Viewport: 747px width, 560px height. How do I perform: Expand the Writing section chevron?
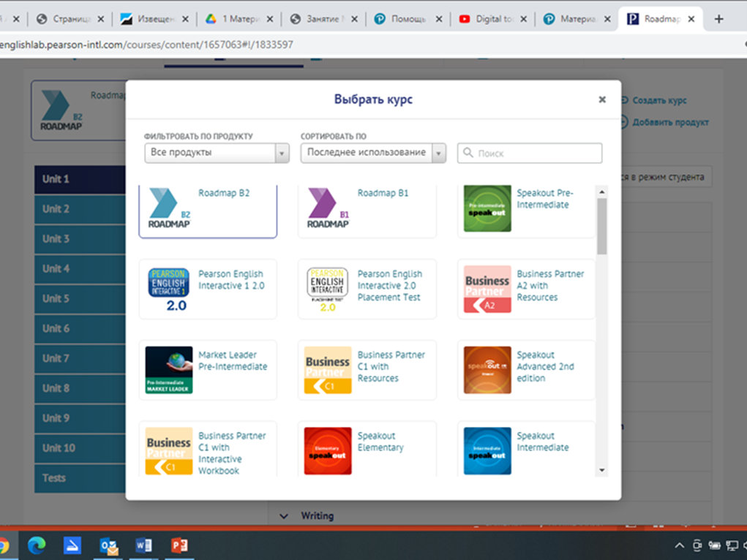(284, 516)
